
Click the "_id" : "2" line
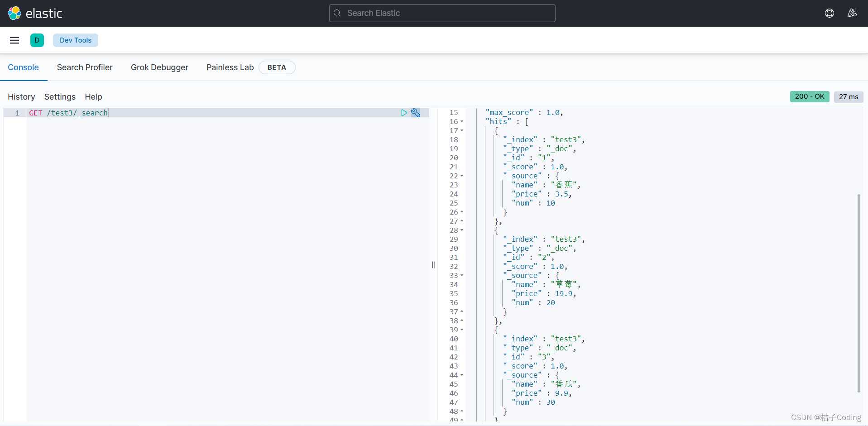pyautogui.click(x=529, y=258)
